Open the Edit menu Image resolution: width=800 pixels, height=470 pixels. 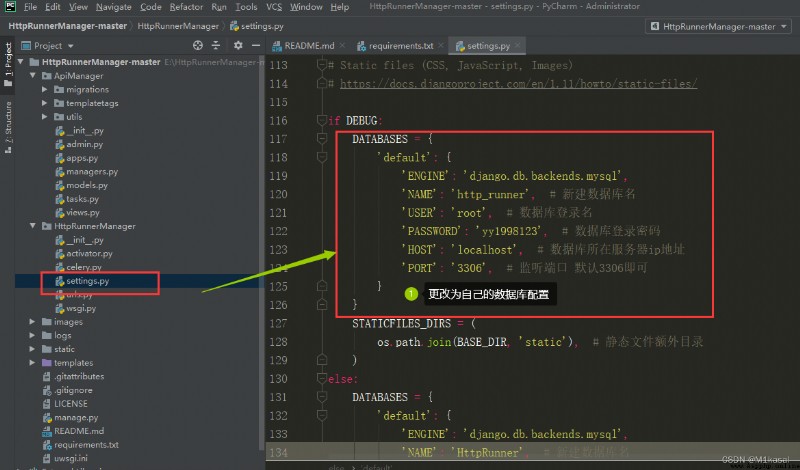53,7
